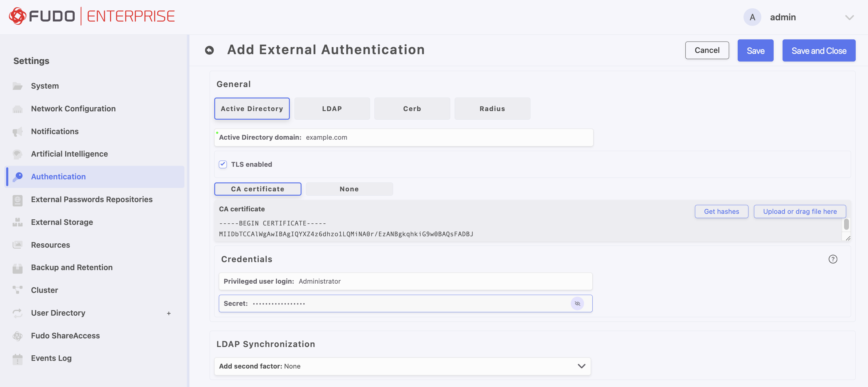Select the None certificate option
Image resolution: width=868 pixels, height=387 pixels.
tap(349, 189)
